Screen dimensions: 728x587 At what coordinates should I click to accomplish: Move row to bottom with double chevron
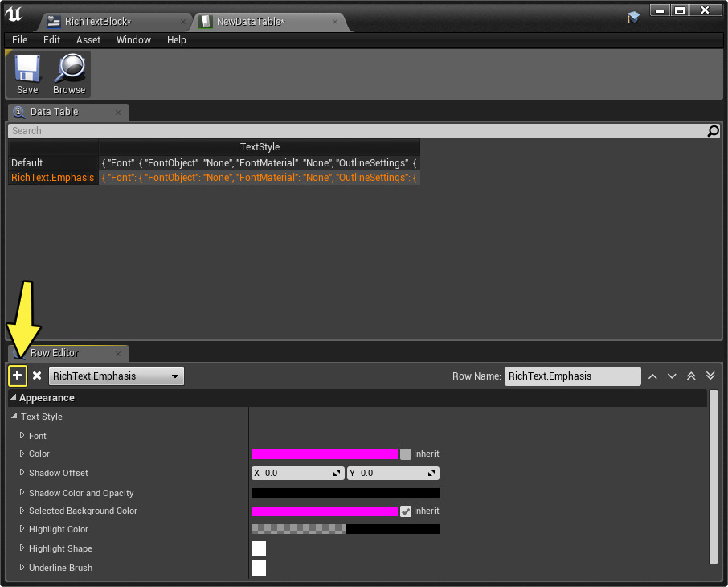pyautogui.click(x=710, y=376)
